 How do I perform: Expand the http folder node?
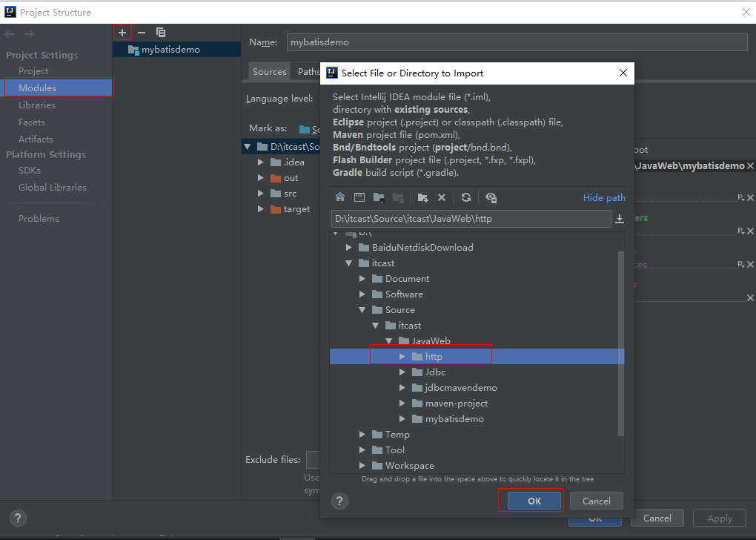click(402, 357)
